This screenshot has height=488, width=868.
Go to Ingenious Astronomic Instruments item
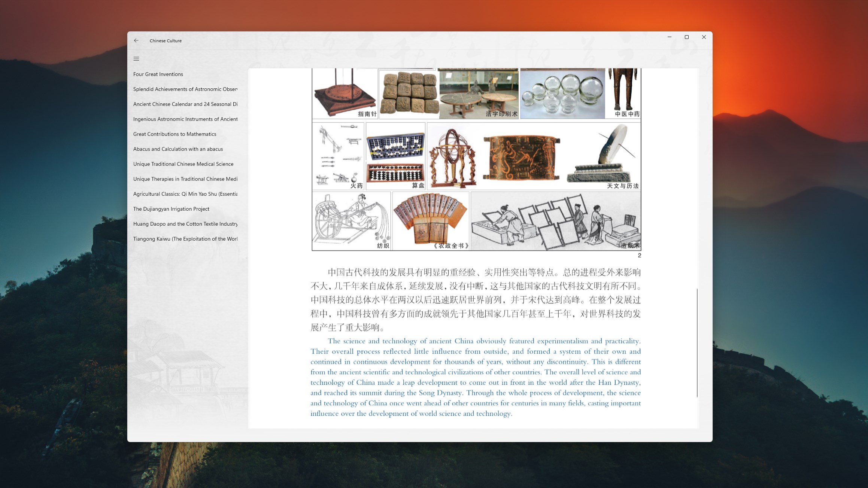(x=185, y=119)
